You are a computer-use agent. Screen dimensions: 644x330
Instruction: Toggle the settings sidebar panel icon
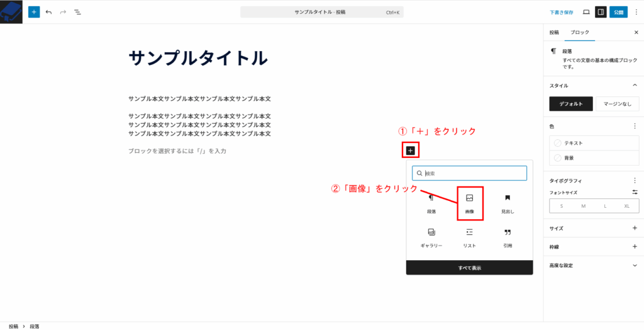click(601, 12)
